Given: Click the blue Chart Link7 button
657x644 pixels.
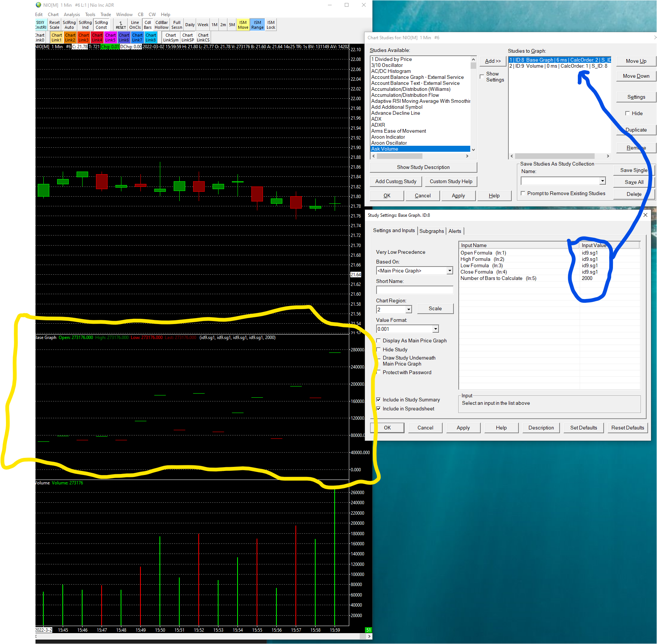Looking at the screenshot, I should pyautogui.click(x=137, y=37).
